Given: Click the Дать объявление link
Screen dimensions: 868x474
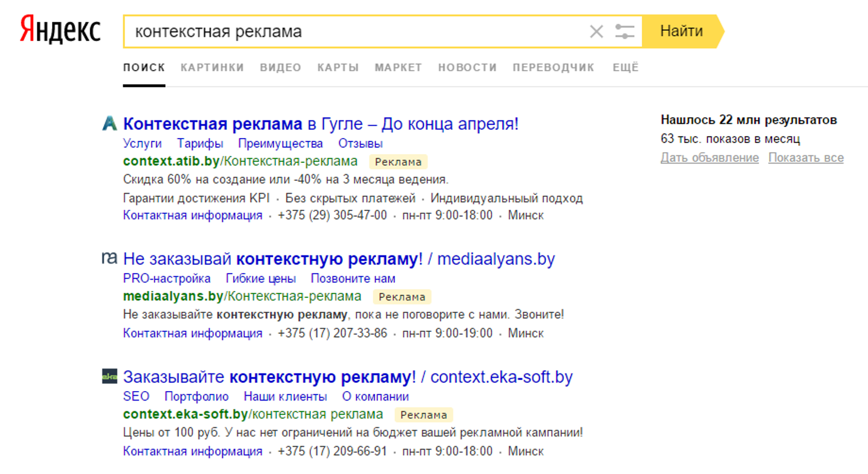Looking at the screenshot, I should [710, 158].
